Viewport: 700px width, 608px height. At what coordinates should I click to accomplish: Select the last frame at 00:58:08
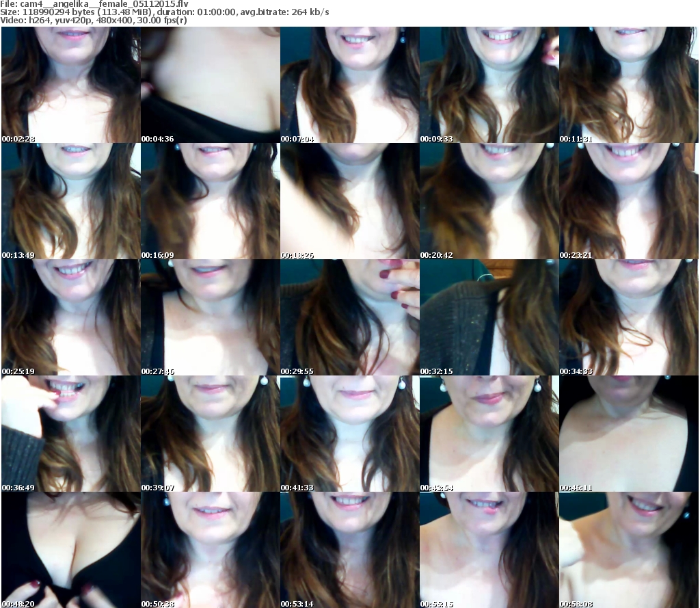[628, 550]
